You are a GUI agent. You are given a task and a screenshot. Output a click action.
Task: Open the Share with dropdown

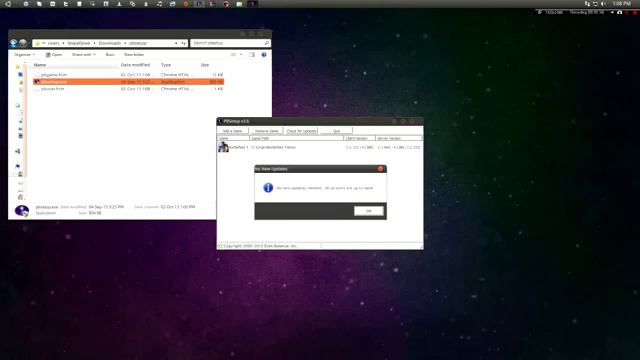84,54
